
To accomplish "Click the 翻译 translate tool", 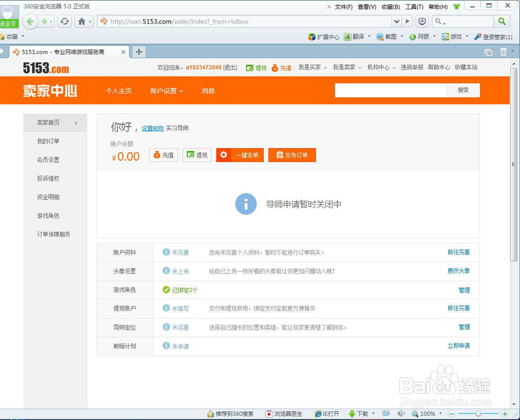I will point(354,37).
